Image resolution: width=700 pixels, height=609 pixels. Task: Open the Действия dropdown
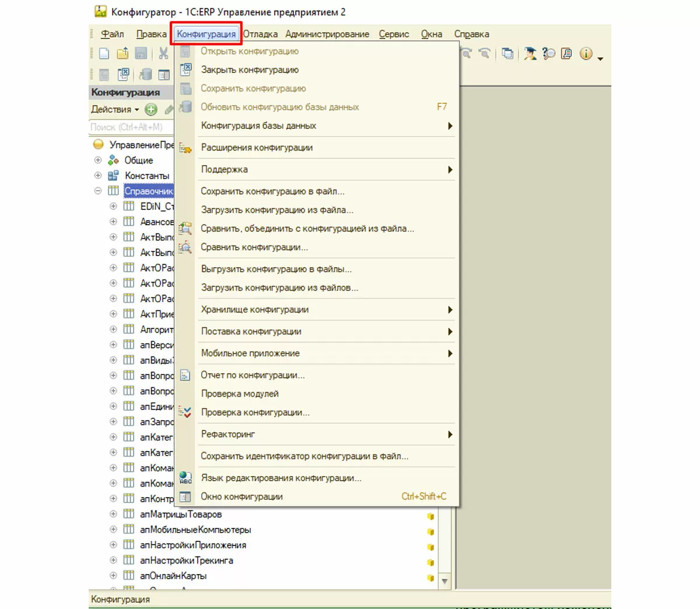click(x=115, y=109)
